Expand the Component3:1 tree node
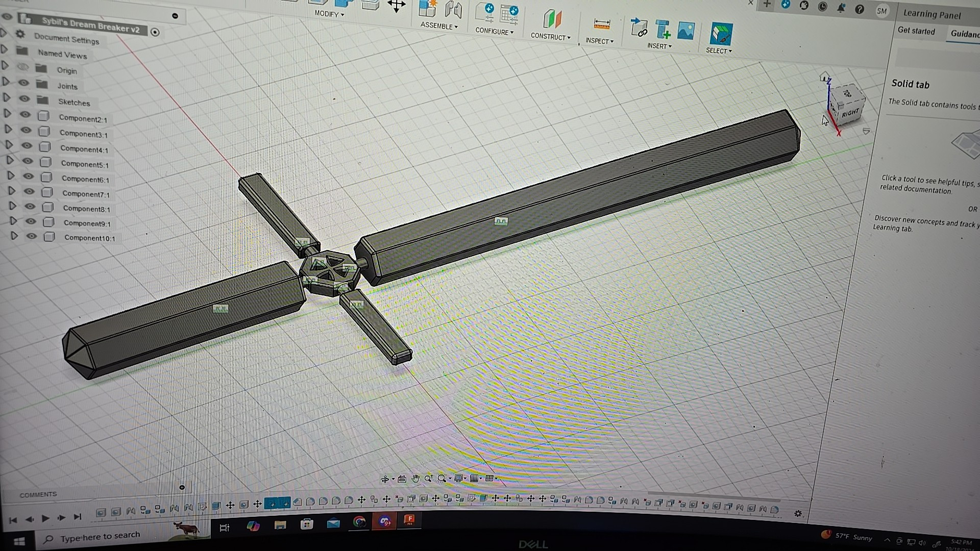The height and width of the screenshot is (551, 980). (x=8, y=129)
